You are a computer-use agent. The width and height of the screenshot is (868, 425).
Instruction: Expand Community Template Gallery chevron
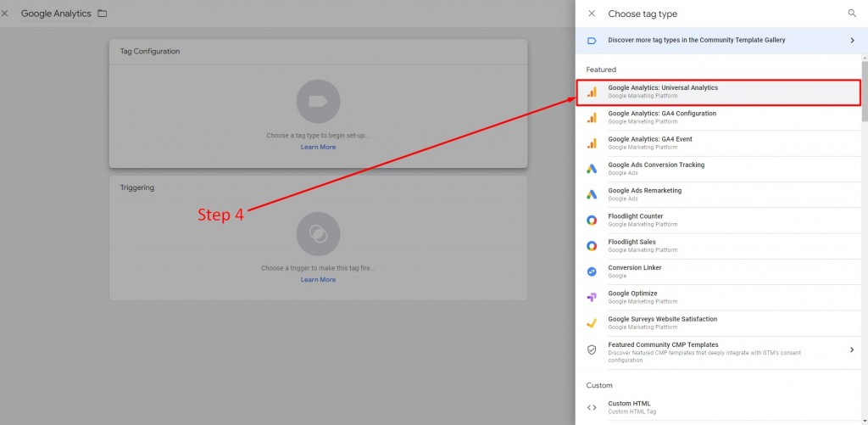coord(853,41)
